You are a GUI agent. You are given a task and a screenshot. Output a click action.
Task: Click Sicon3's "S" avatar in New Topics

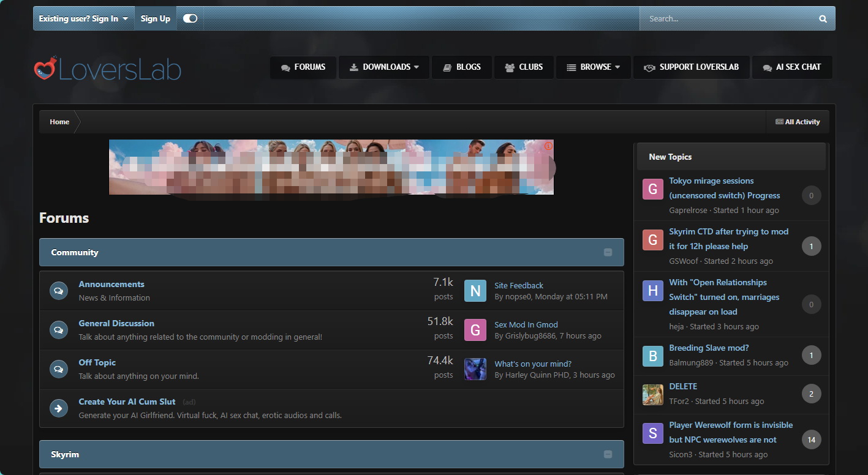click(x=653, y=433)
